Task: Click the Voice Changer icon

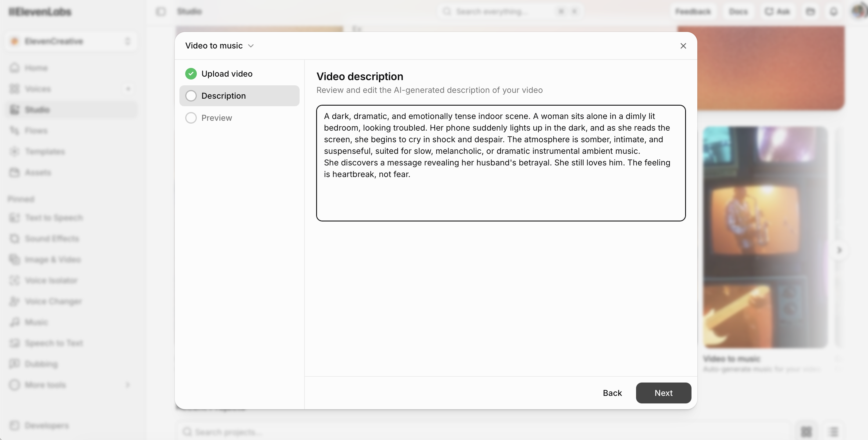Action: (15, 301)
